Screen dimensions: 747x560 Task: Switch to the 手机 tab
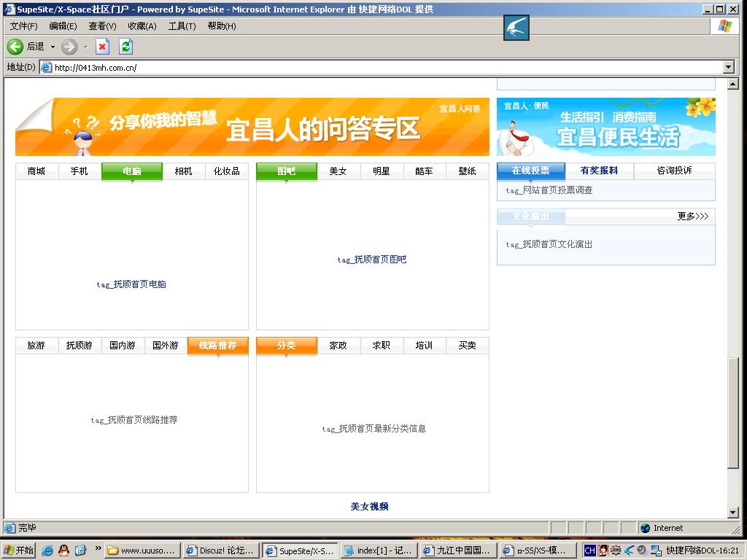click(79, 171)
